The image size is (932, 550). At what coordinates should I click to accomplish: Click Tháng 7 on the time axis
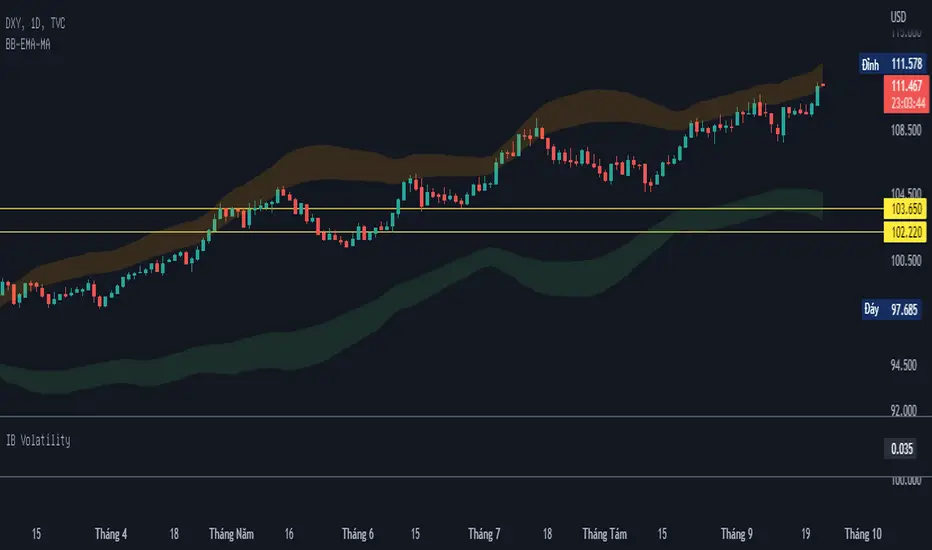[483, 534]
